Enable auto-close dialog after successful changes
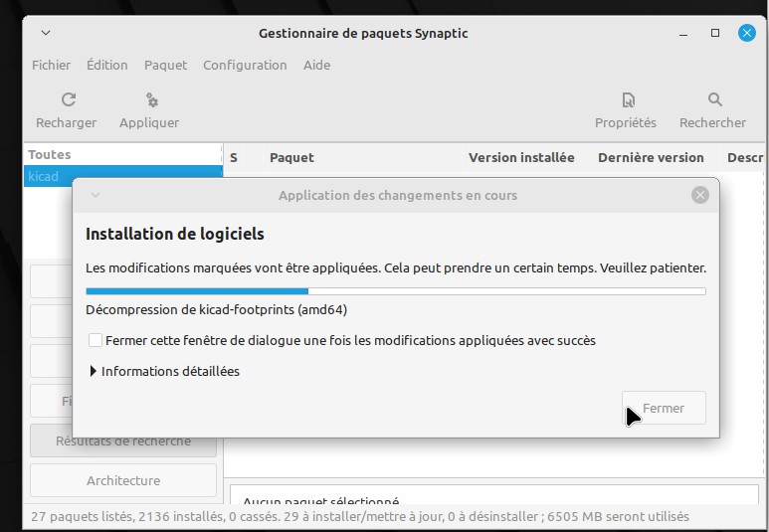The image size is (769, 532). pos(96,340)
